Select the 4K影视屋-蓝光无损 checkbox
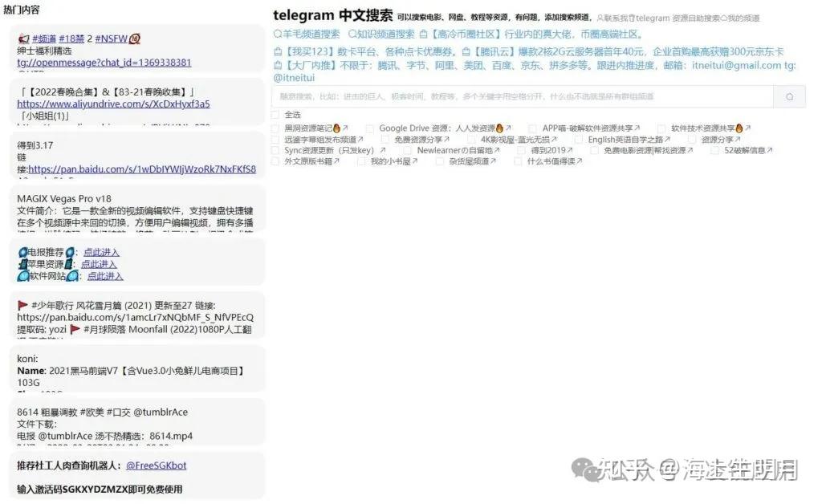The height and width of the screenshot is (504, 822). tap(471, 140)
